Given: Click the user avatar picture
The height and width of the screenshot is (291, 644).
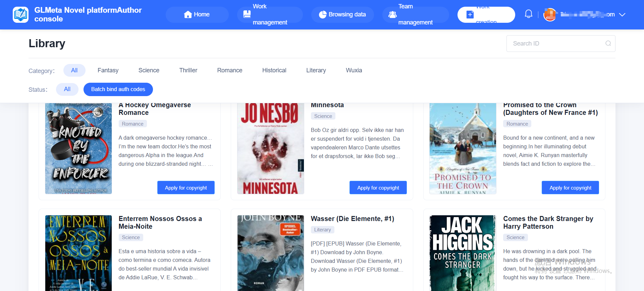Looking at the screenshot, I should pyautogui.click(x=550, y=14).
